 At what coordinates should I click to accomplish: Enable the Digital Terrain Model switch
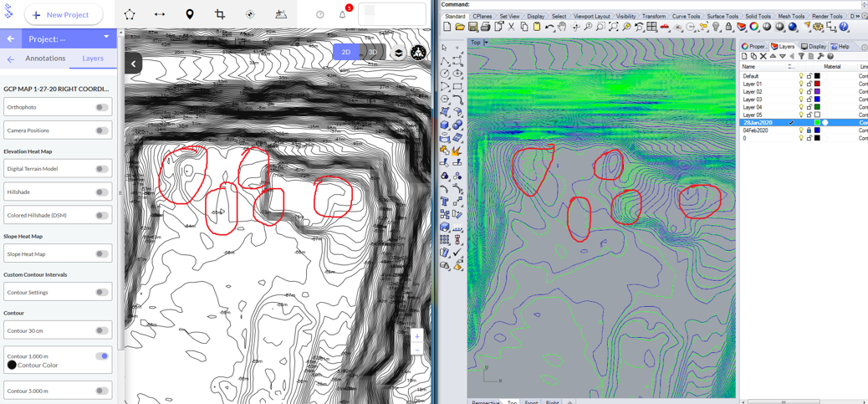coord(102,168)
